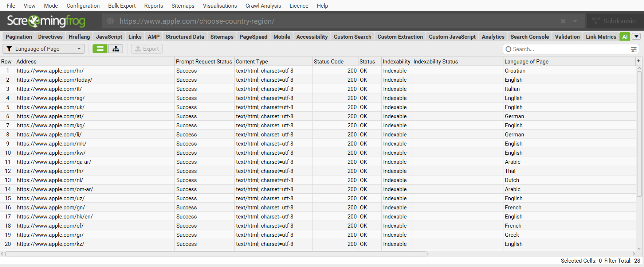The height and width of the screenshot is (267, 644).
Task: Click scroll down arrow of table
Action: [639, 248]
